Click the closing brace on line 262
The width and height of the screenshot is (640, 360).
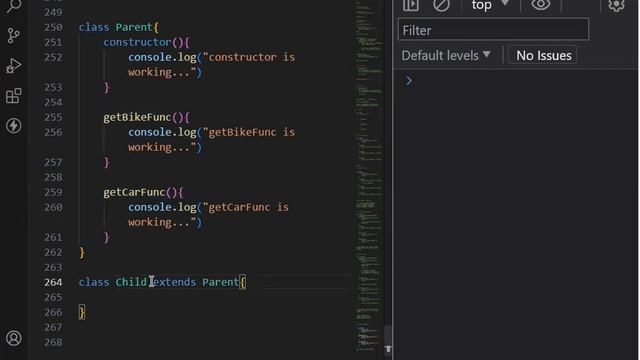coord(82,253)
